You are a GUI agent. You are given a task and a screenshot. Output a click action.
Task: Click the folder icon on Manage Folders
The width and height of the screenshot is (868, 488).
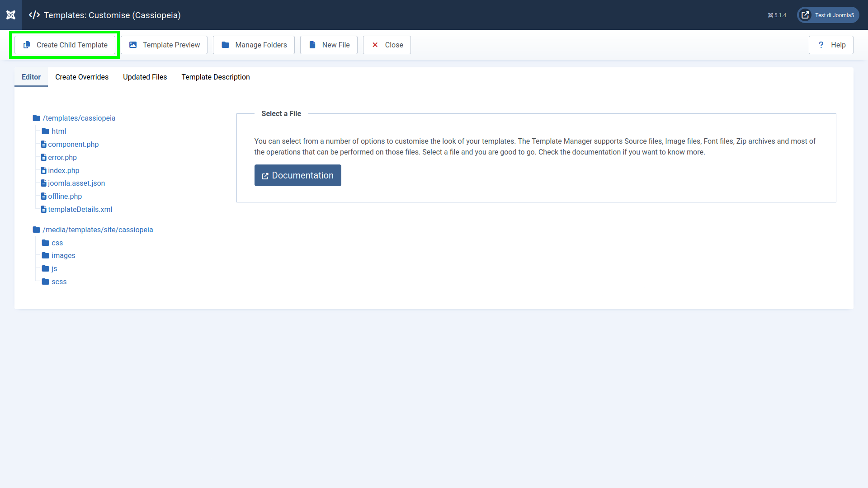coord(225,45)
